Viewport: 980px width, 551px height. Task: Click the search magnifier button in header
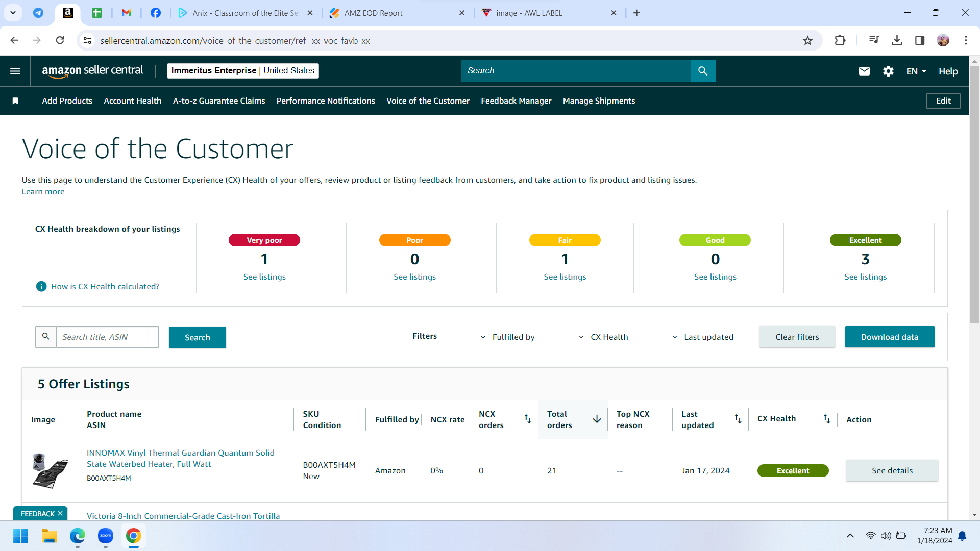(x=703, y=71)
